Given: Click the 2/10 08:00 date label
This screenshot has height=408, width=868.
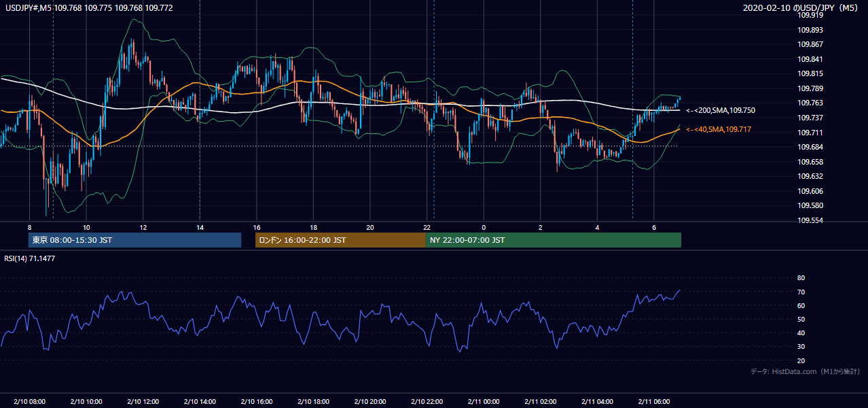Looking at the screenshot, I should click(x=29, y=401).
